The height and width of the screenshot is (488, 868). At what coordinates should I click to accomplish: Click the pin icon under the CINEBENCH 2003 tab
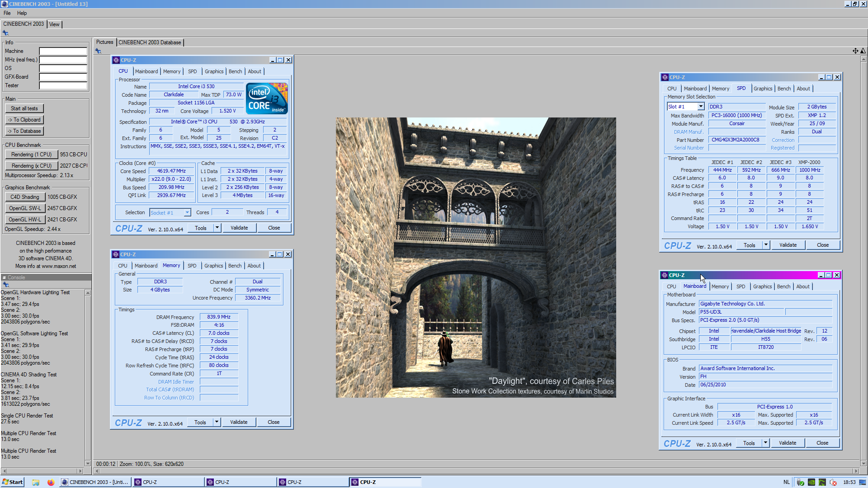tap(5, 33)
